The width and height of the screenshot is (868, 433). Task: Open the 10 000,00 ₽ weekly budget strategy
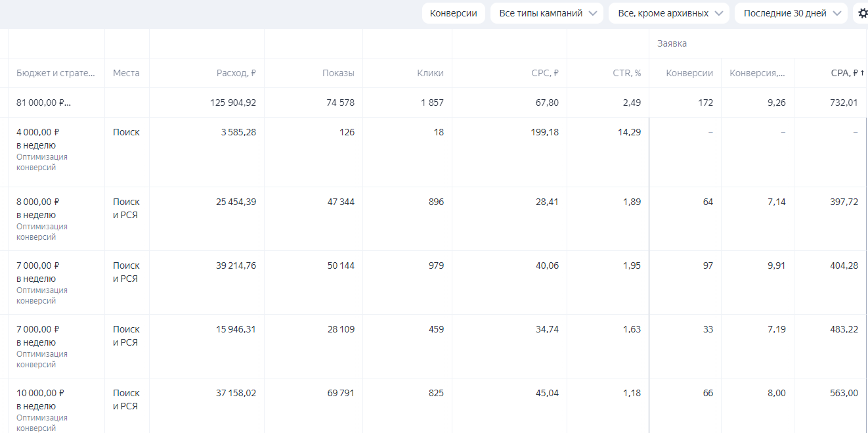[40, 393]
